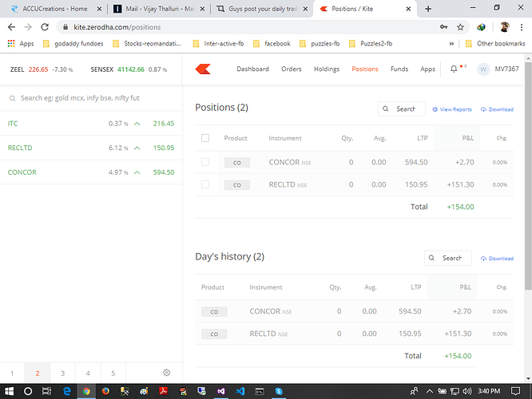Launch Microsoft Edge from taskbar
The width and height of the screenshot is (532, 399).
click(x=67, y=391)
